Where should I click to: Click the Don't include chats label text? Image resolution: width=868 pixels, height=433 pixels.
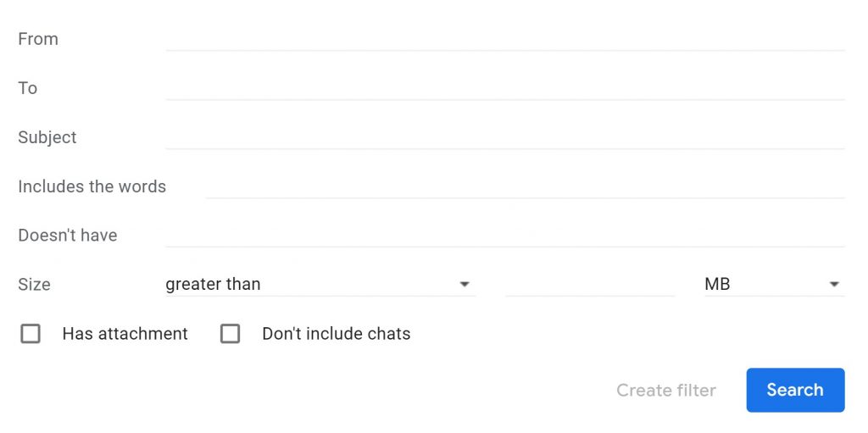tap(336, 334)
